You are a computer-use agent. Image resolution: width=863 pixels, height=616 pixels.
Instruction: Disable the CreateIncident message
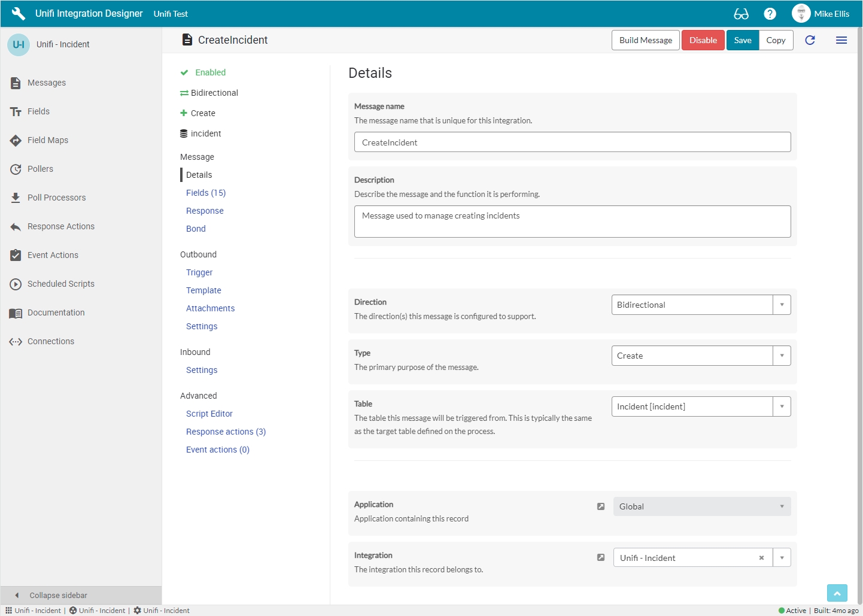click(703, 40)
